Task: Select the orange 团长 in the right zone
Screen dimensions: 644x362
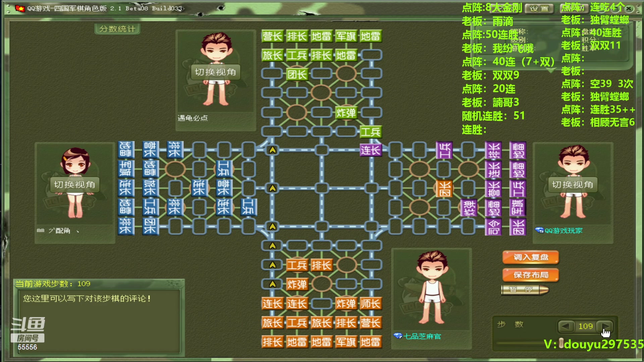Action: [x=444, y=188]
